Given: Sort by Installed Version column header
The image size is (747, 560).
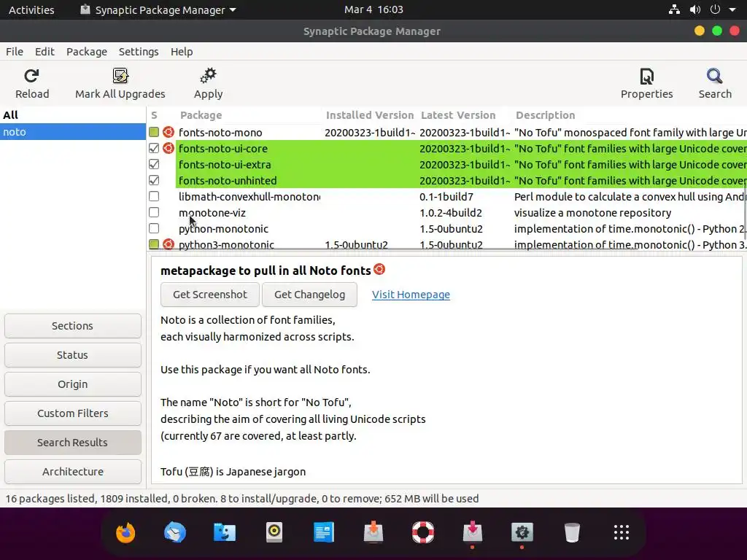Looking at the screenshot, I should [370, 114].
